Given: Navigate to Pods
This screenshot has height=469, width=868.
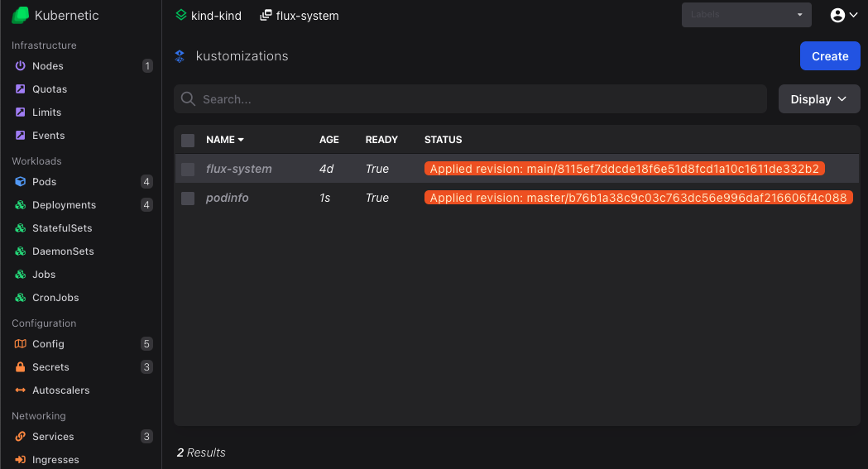Looking at the screenshot, I should pos(45,181).
